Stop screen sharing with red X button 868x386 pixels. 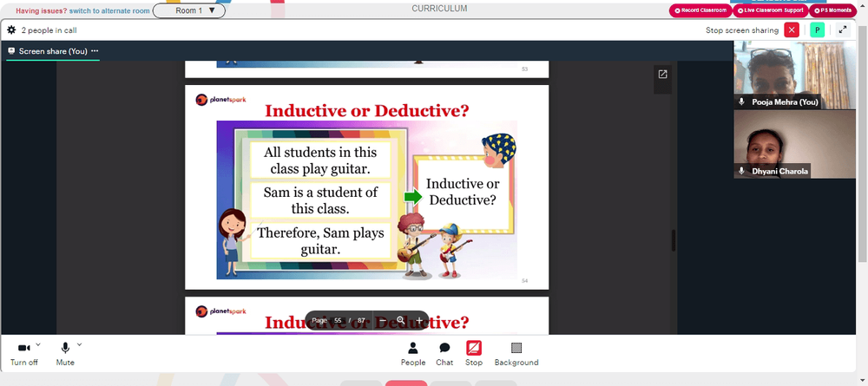(792, 29)
